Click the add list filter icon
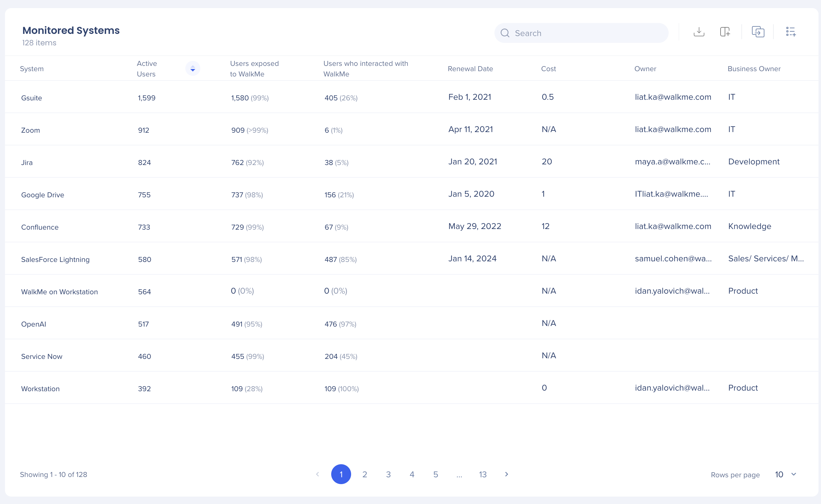The width and height of the screenshot is (821, 504). [x=790, y=32]
